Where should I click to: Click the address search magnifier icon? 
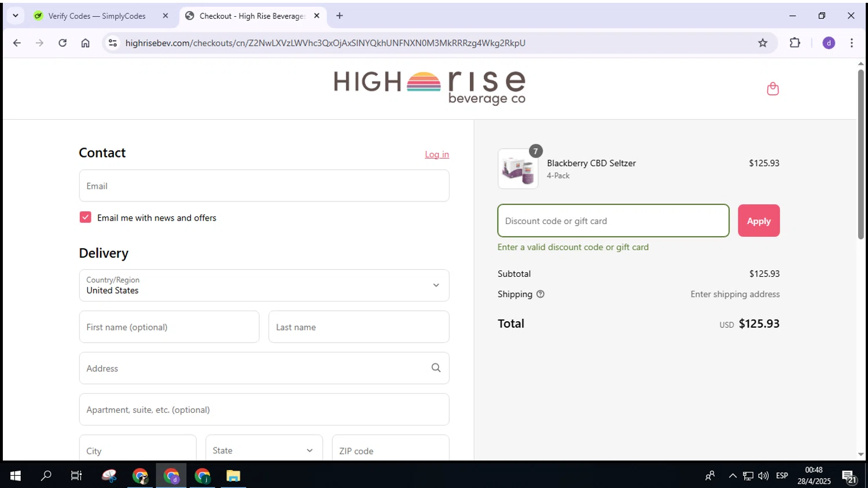436,368
